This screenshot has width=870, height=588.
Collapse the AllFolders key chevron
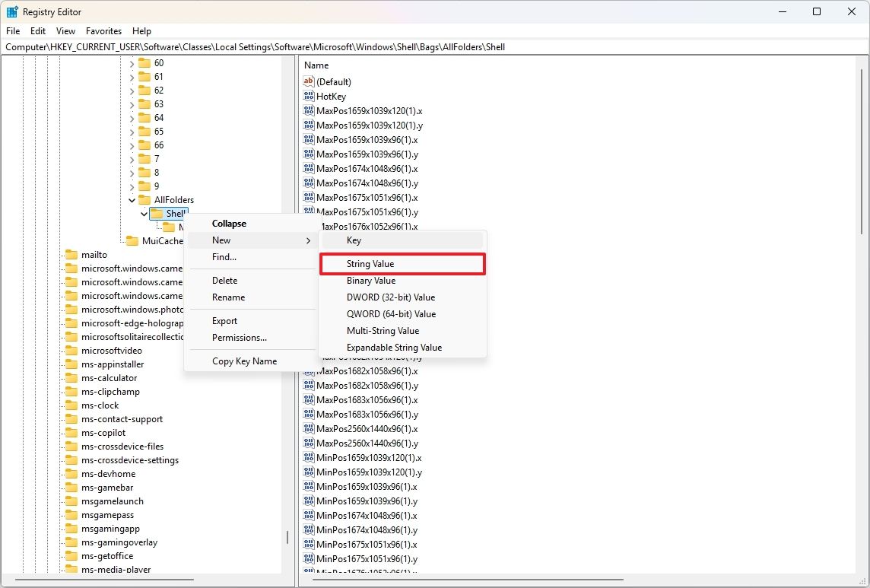coord(132,199)
